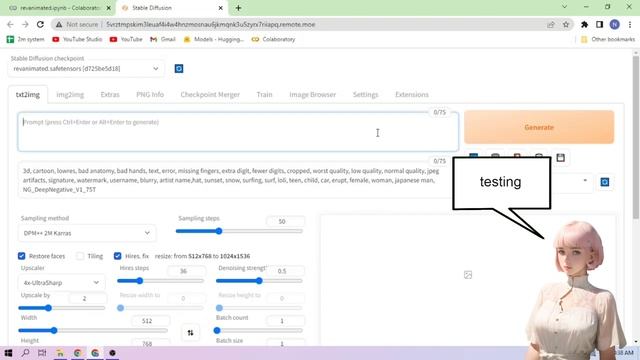The image size is (640, 360).
Task: Click the save style floppy-disk icon
Action: [560, 158]
